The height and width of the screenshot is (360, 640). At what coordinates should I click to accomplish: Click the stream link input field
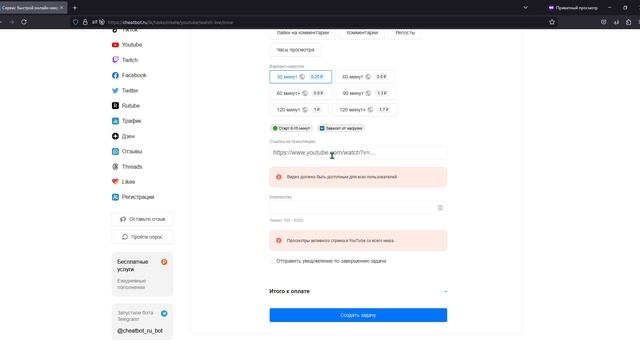(358, 153)
